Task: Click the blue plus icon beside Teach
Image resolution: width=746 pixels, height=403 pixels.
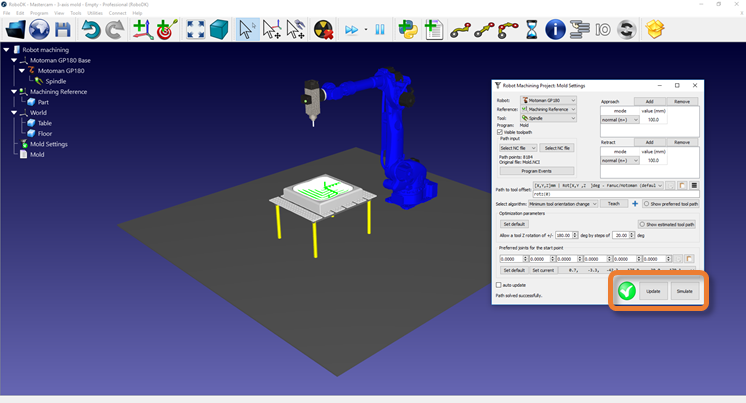Action: pos(634,204)
